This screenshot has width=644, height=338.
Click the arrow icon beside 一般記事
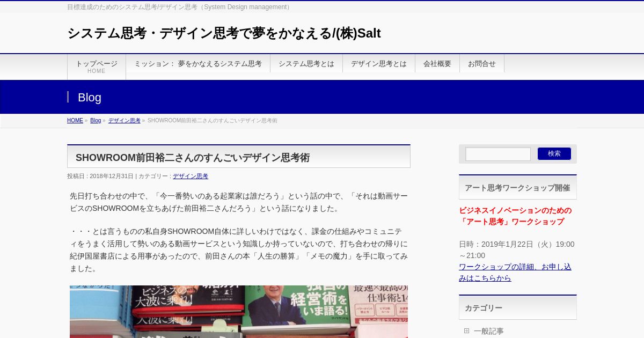(x=466, y=330)
